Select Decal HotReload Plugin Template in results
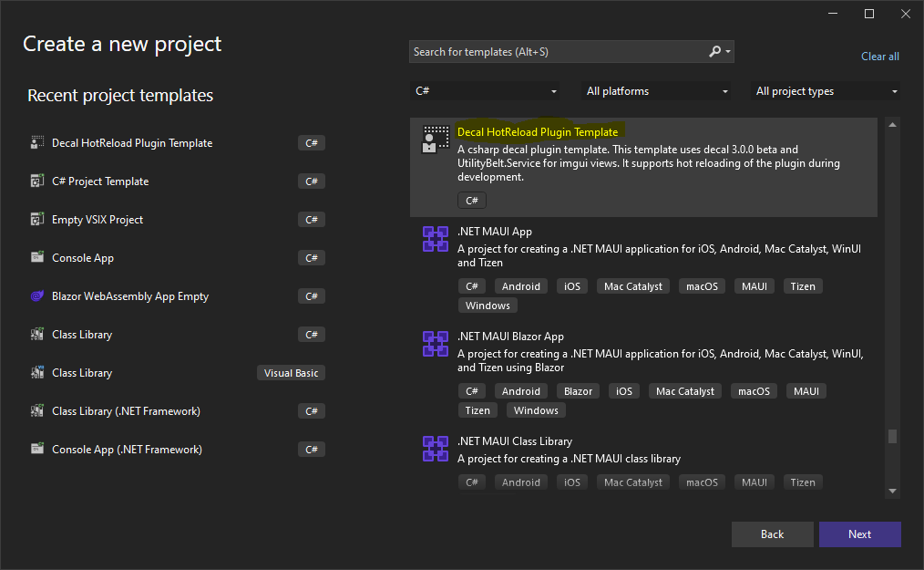Image resolution: width=924 pixels, height=570 pixels. point(643,167)
